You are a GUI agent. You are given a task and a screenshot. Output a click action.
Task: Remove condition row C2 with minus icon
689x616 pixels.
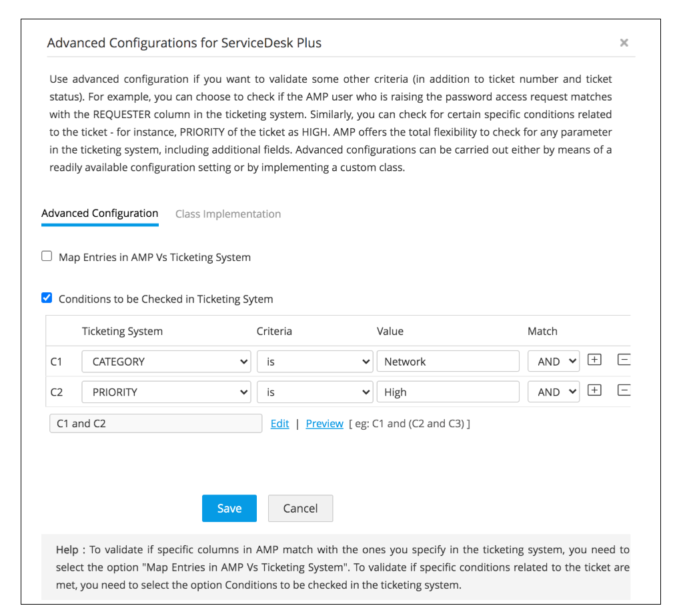pyautogui.click(x=624, y=391)
